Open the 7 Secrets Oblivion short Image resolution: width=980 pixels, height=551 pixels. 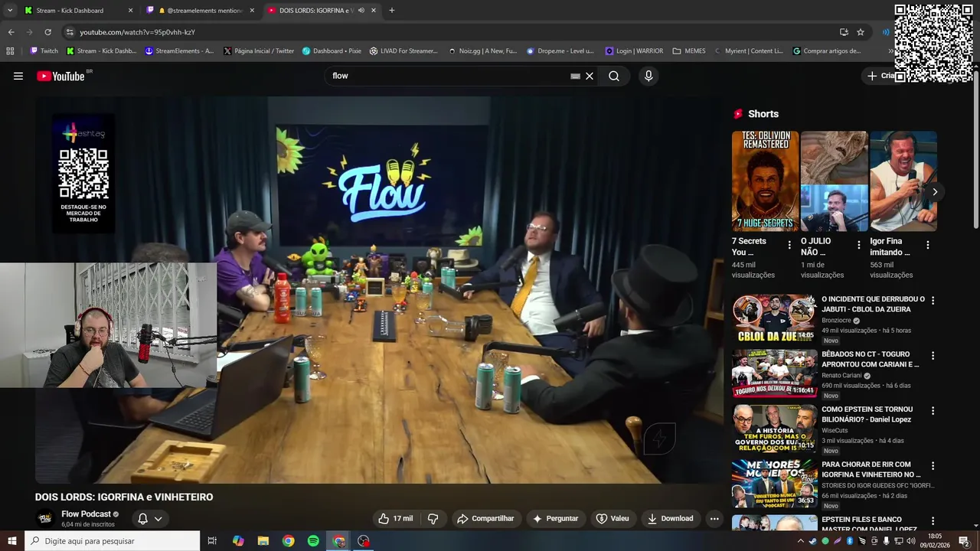pos(765,181)
